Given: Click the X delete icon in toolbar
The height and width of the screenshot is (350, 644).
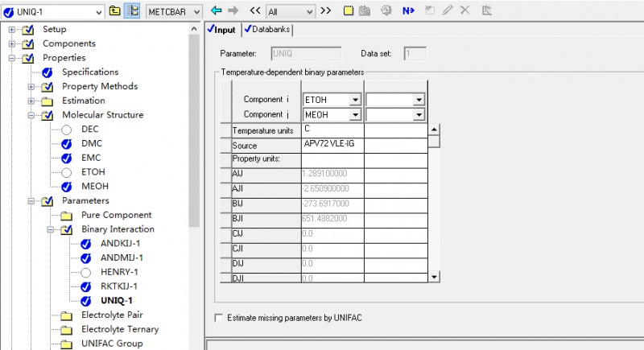Looking at the screenshot, I should click(x=465, y=10).
